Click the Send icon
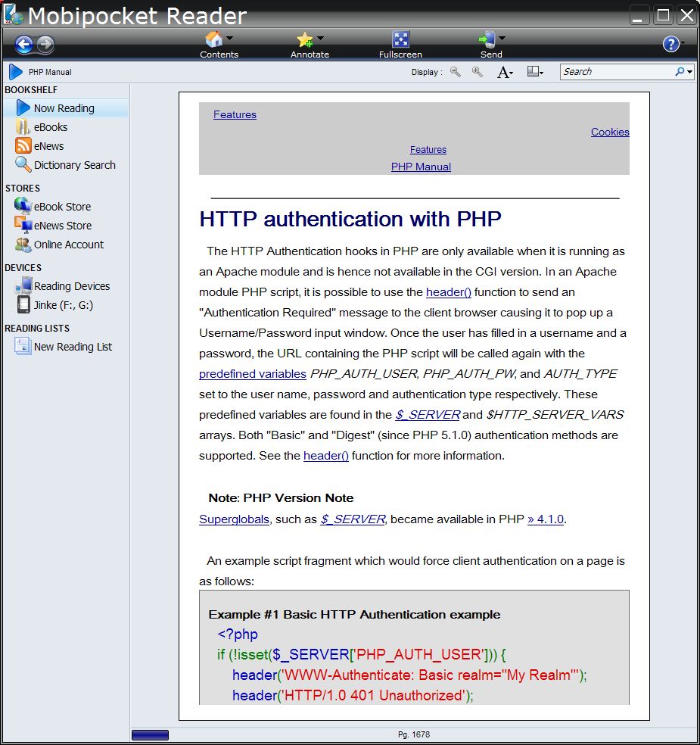The image size is (700, 745). pos(487,39)
